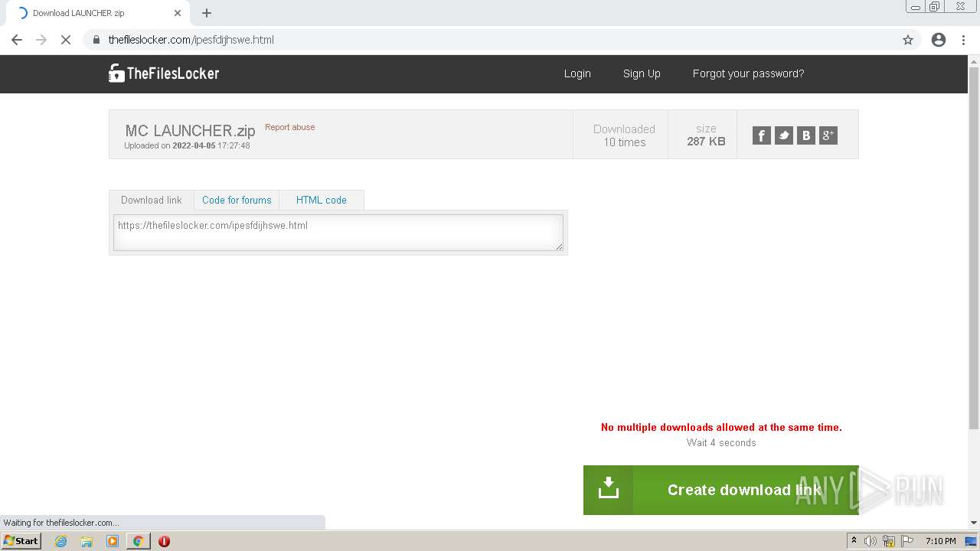Open the Chrome three-dot menu

(x=964, y=40)
